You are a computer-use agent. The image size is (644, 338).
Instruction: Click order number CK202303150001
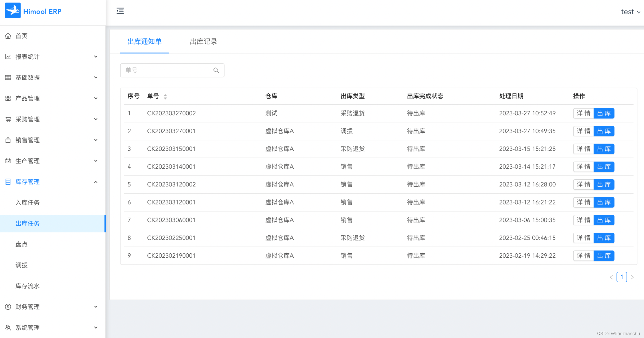tap(171, 149)
